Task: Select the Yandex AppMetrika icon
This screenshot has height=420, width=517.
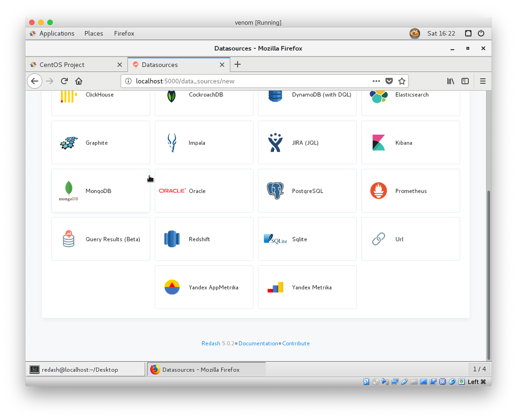Action: (x=172, y=287)
